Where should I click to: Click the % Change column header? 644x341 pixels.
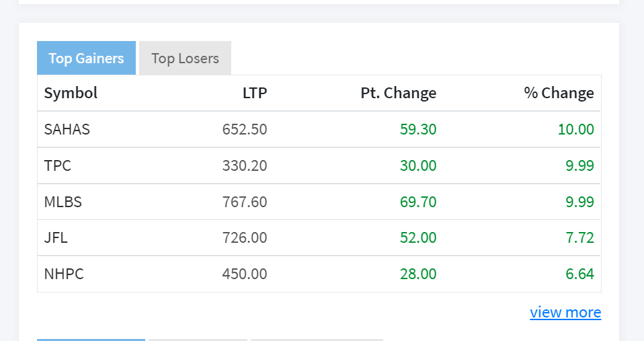[x=559, y=93]
